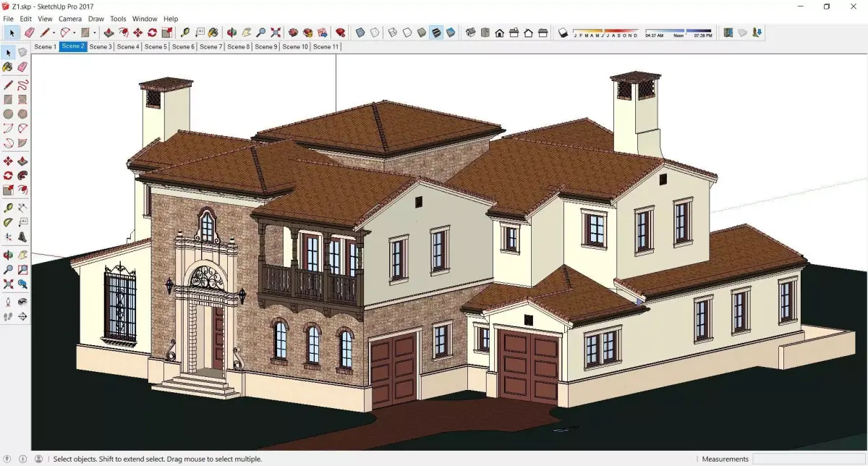Select the Scale tool in top toolbar

click(166, 33)
